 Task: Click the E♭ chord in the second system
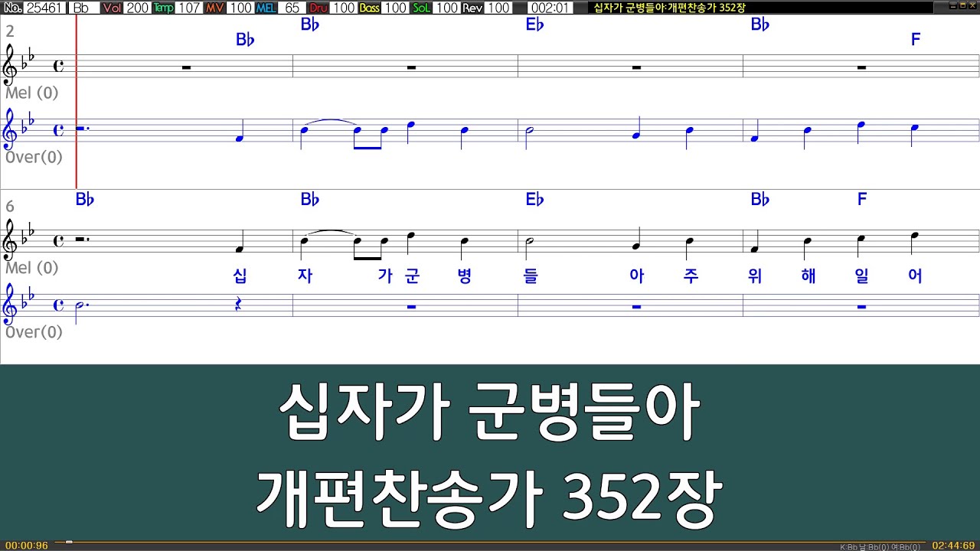(534, 200)
